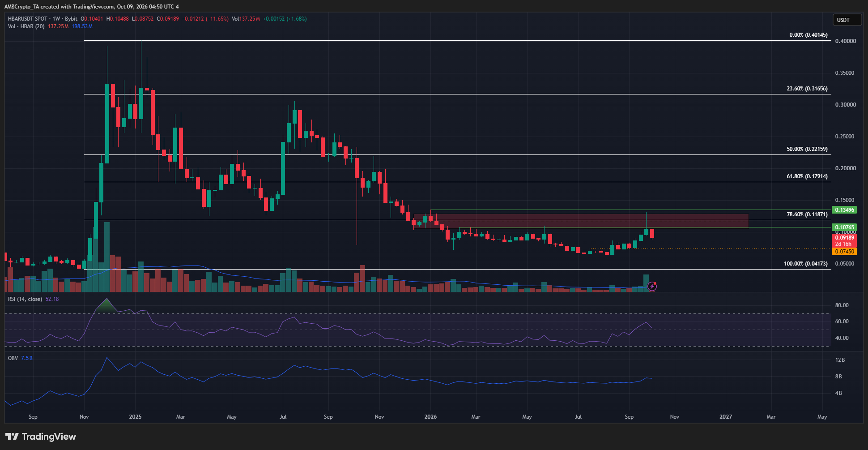The image size is (868, 450).
Task: Click the 2d 16h candle countdown label
Action: 843,244
